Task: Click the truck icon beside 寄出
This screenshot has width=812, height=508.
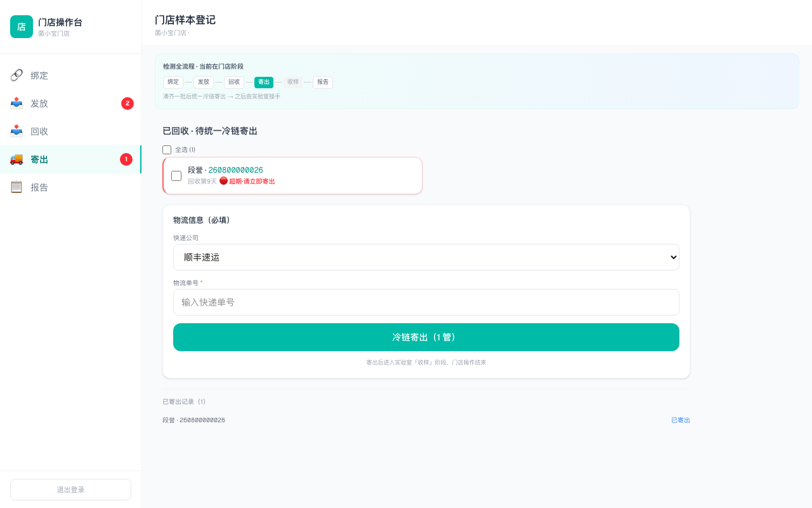Action: (x=16, y=159)
